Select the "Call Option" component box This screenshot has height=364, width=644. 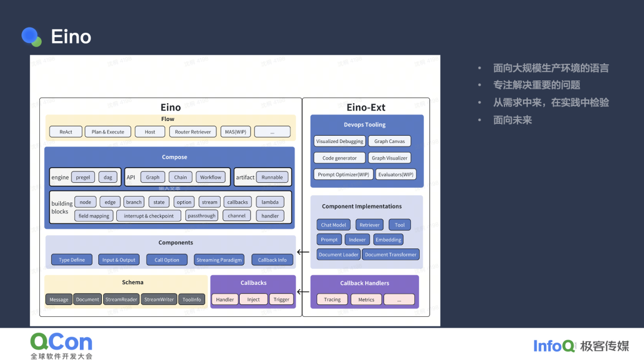(x=167, y=260)
